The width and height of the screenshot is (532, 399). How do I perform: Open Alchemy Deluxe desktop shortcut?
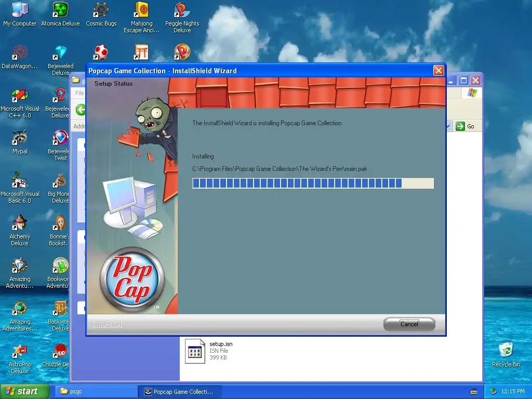(20, 231)
